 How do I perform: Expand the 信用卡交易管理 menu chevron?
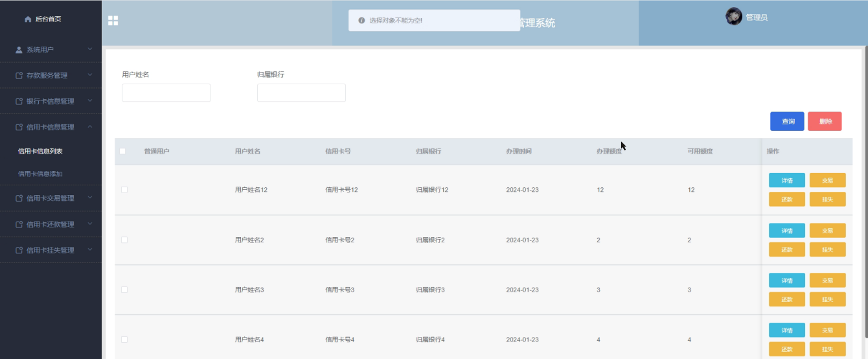pyautogui.click(x=90, y=198)
